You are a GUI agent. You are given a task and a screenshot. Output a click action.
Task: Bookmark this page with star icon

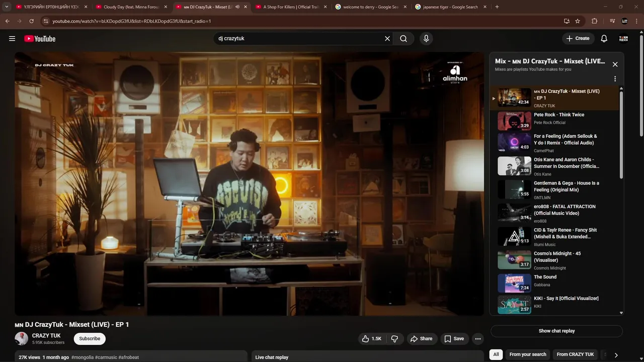(578, 21)
